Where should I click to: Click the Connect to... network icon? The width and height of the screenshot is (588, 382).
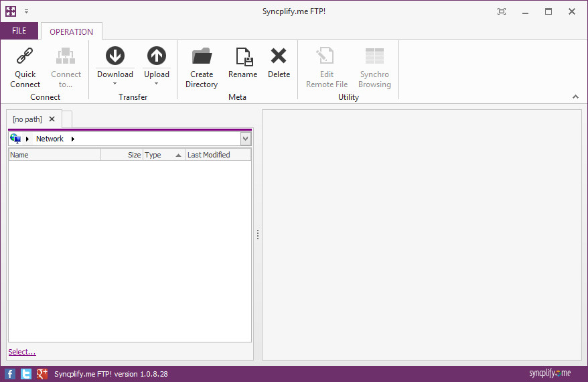pos(66,56)
